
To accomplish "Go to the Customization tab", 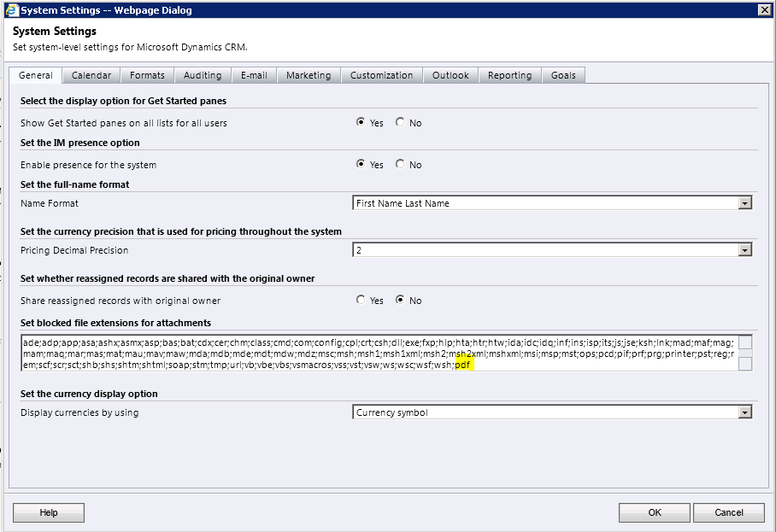I will (381, 75).
